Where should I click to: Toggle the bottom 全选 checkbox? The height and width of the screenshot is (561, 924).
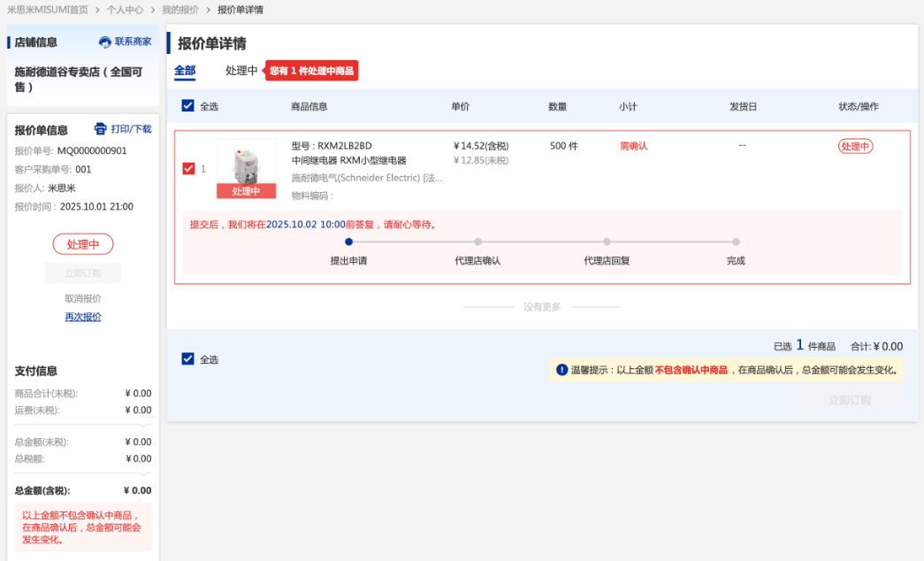tap(187, 359)
